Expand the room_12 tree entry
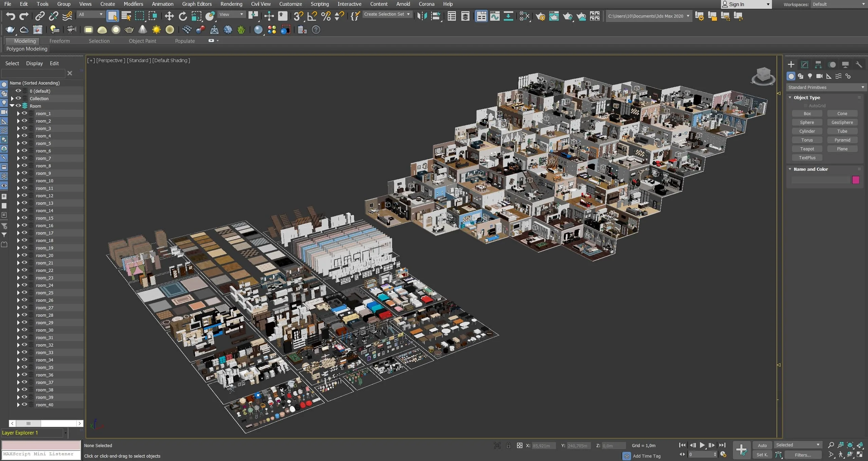Image resolution: width=868 pixels, height=461 pixels. (18, 196)
